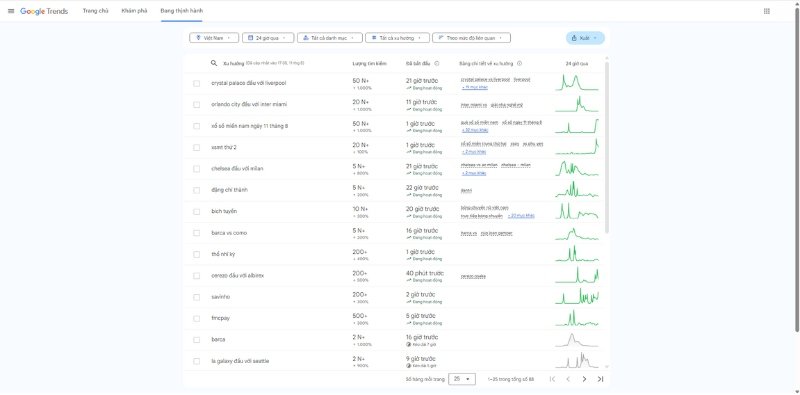Screen dimensions: 800x395
Task: Open the Việt Nam location dropdown
Action: [214, 38]
